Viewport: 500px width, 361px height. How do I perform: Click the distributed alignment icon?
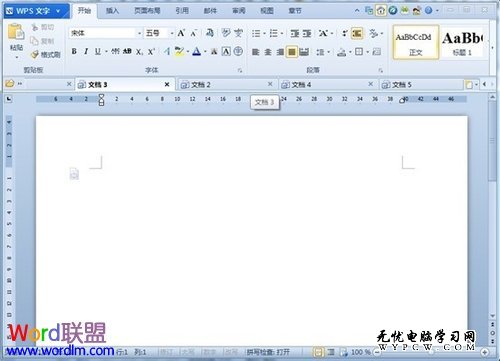304,52
